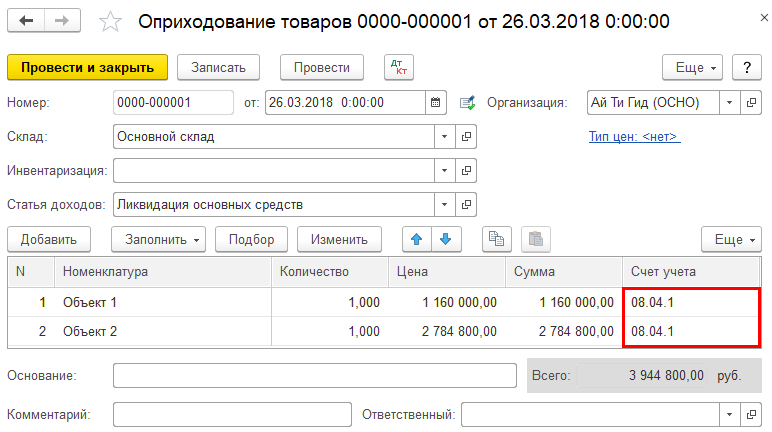Click the paste rows clipboard icon
This screenshot has width=772, height=432.
536,239
